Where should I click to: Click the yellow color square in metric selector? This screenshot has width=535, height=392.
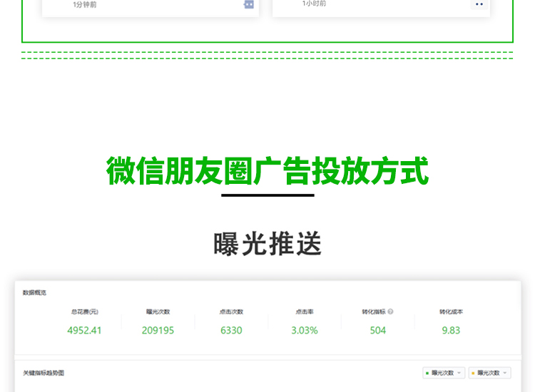pyautogui.click(x=473, y=373)
